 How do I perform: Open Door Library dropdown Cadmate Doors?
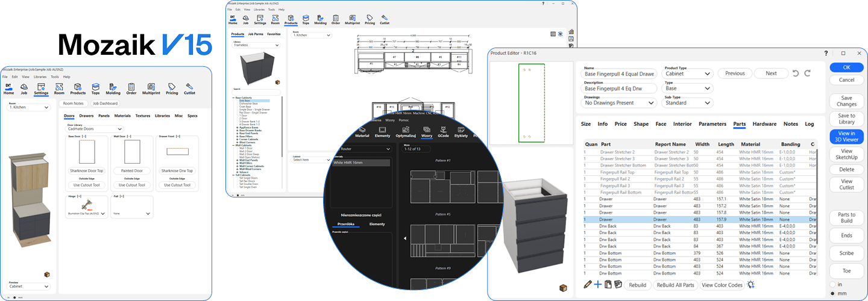(94, 129)
